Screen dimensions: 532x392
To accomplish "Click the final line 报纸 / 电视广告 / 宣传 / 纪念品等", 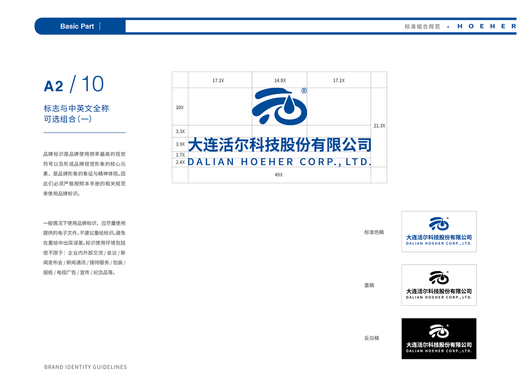I will click(x=79, y=272).
